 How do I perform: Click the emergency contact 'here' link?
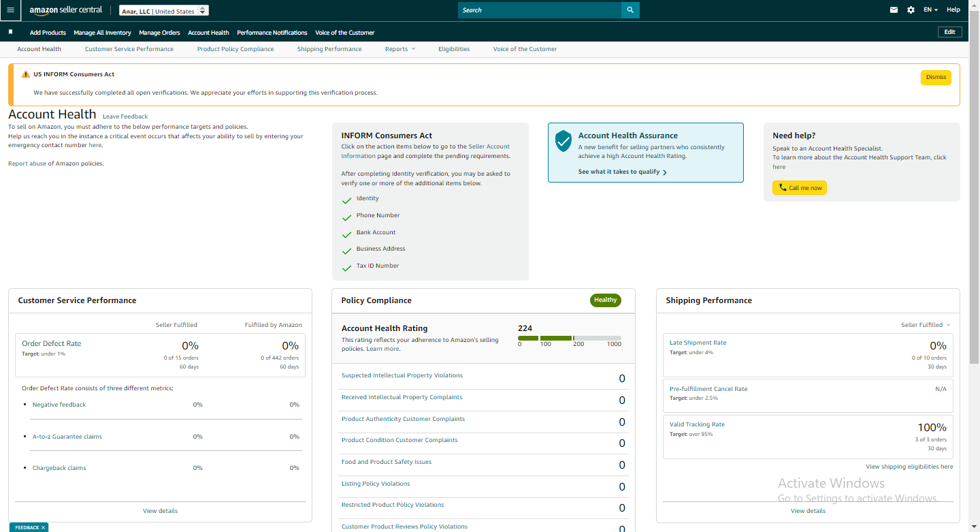click(x=95, y=145)
